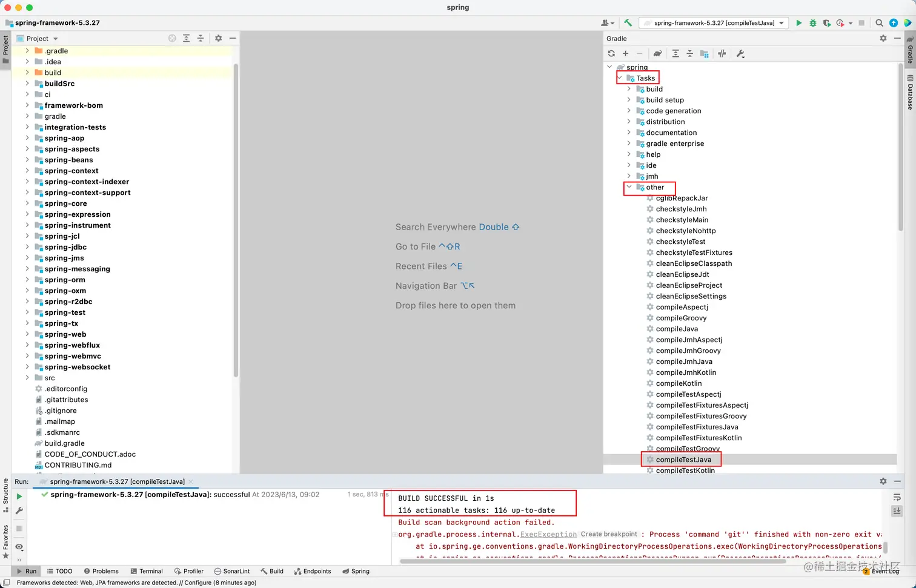Screen dimensions: 916x588
Task: Select opened file in Project view
Action: coord(172,38)
